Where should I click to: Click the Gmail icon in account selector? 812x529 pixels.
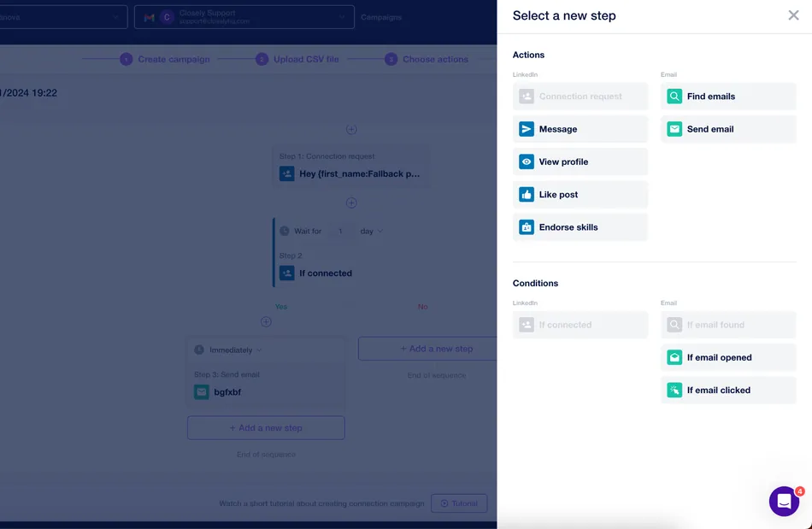pyautogui.click(x=149, y=17)
